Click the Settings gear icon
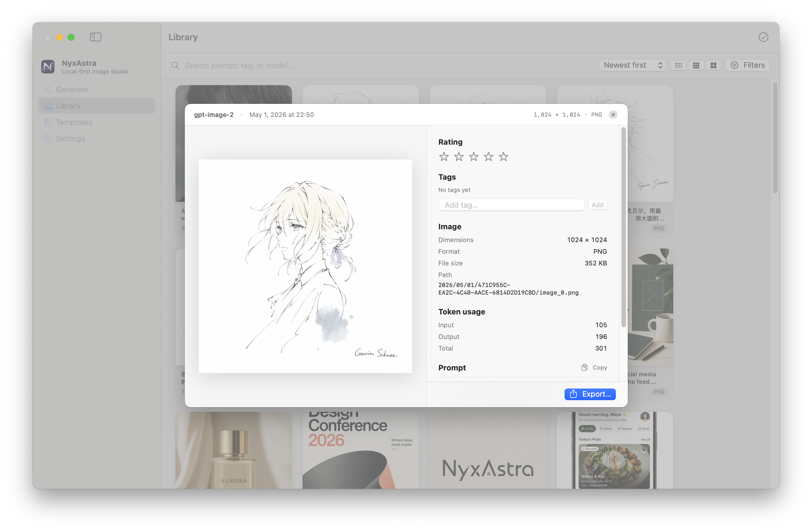This screenshot has width=812, height=532. 48,138
